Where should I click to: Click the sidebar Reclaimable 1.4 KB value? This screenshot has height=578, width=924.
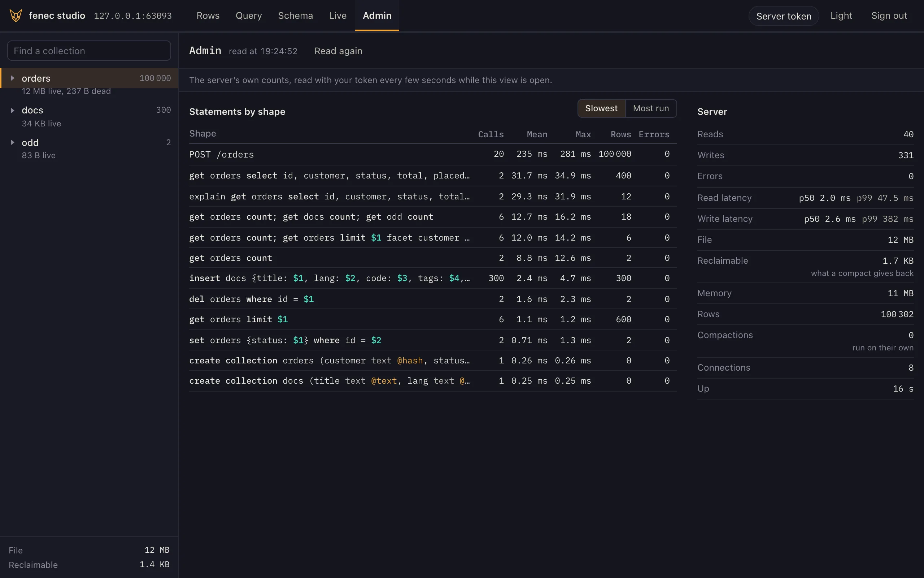pyautogui.click(x=154, y=565)
